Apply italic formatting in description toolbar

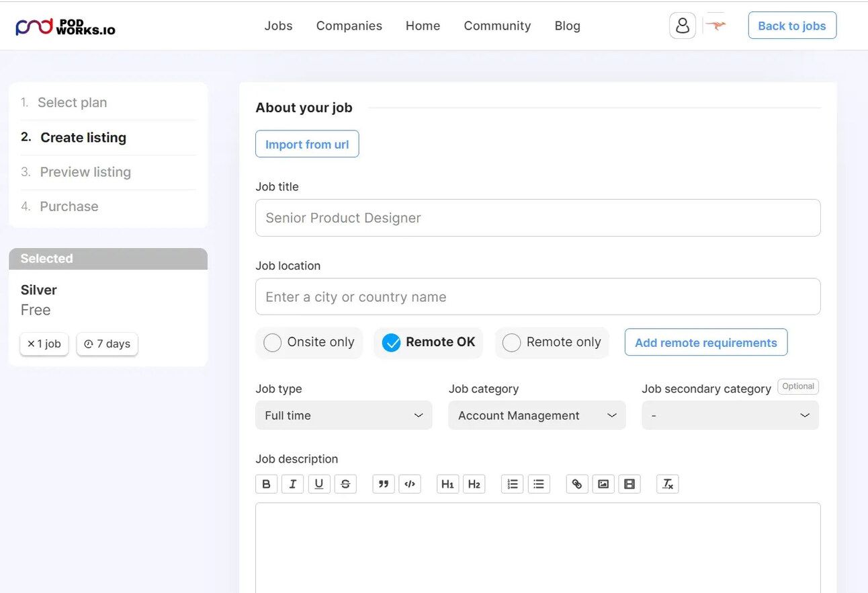292,484
